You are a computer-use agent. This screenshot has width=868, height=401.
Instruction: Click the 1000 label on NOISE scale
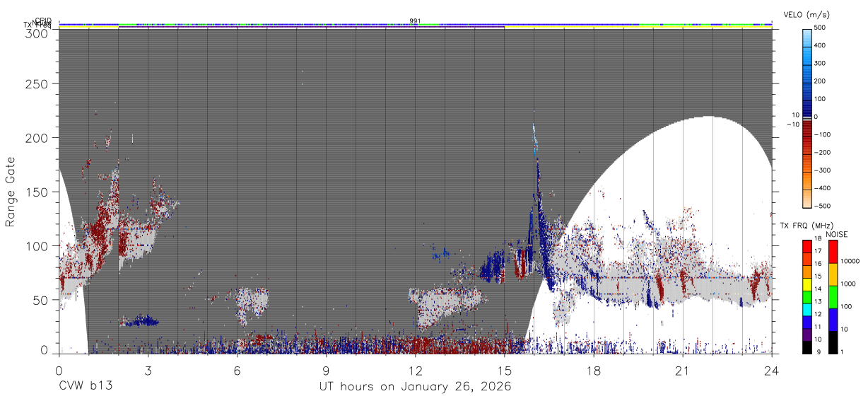[x=849, y=284]
